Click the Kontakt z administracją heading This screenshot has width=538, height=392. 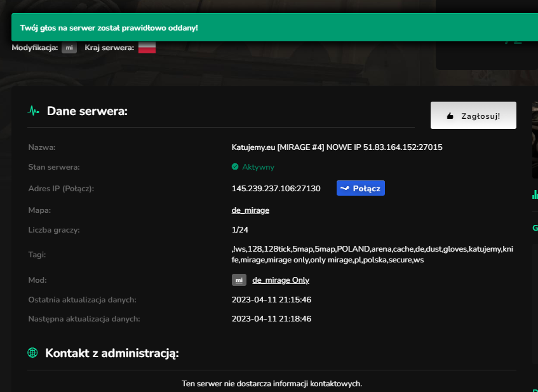(x=112, y=353)
